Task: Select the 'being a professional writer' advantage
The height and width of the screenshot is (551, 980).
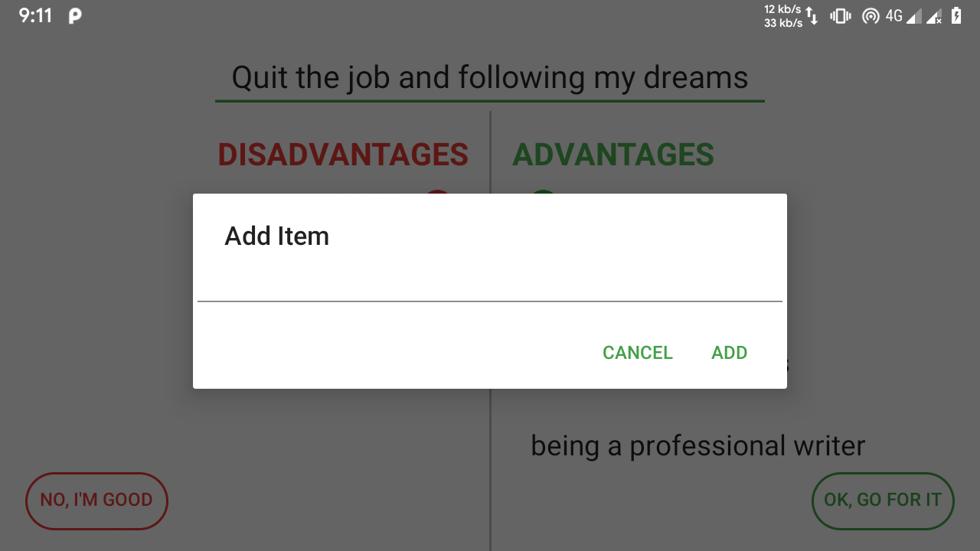Action: (x=697, y=445)
